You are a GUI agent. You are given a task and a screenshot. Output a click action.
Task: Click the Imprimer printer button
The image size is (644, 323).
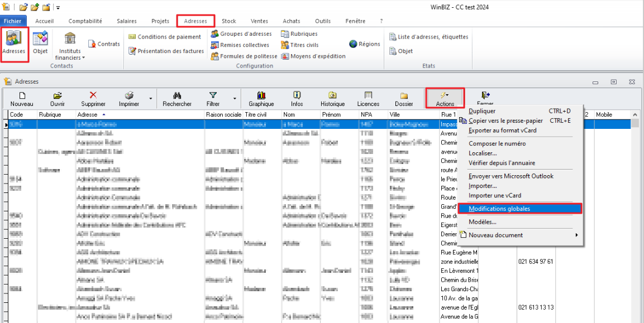pos(129,99)
